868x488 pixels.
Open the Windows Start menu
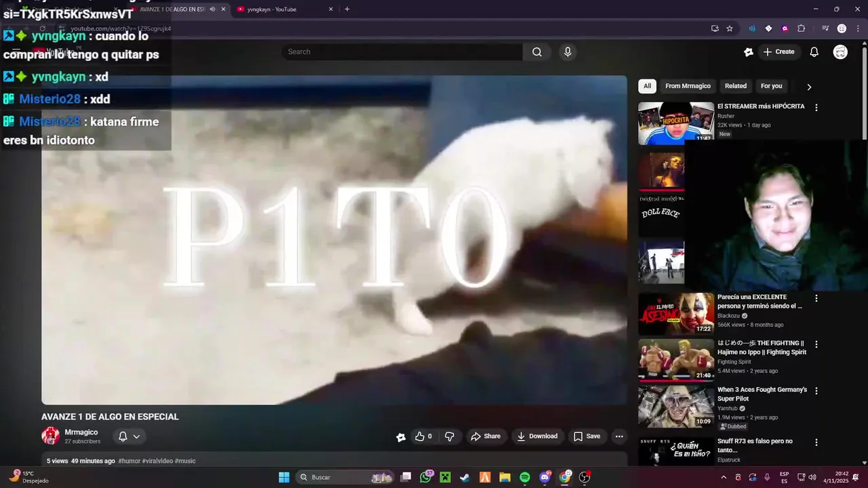(x=284, y=477)
